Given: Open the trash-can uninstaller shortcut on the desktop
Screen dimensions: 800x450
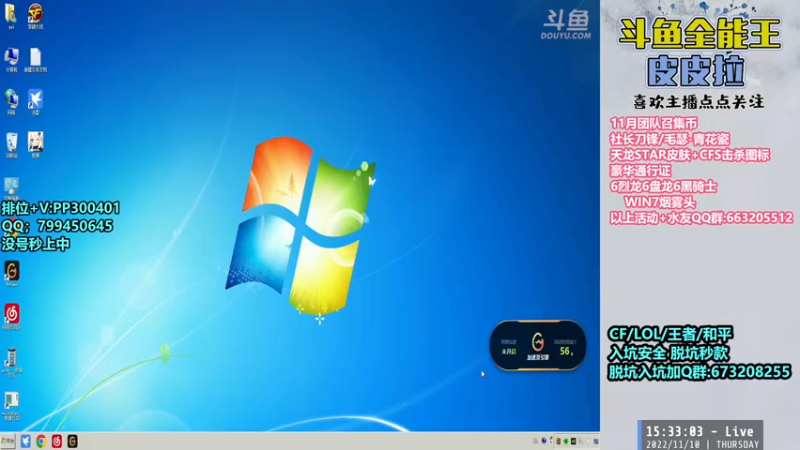Looking at the screenshot, I should pyautogui.click(x=11, y=362).
